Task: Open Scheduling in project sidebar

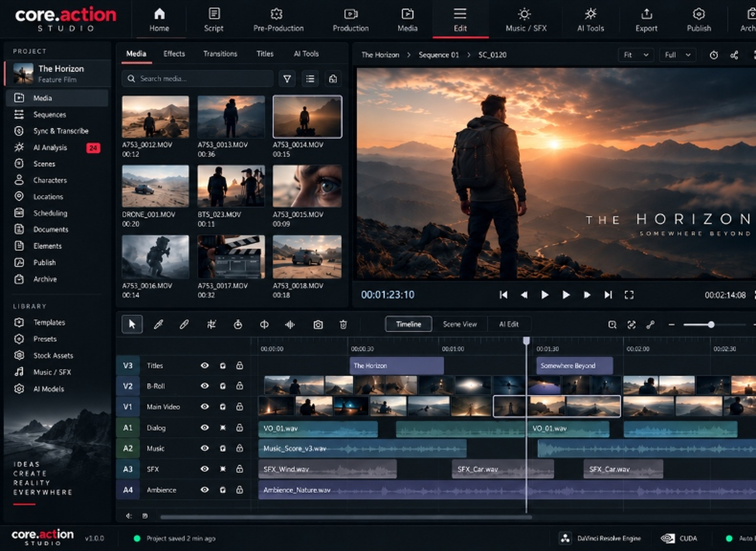Action: [x=57, y=213]
